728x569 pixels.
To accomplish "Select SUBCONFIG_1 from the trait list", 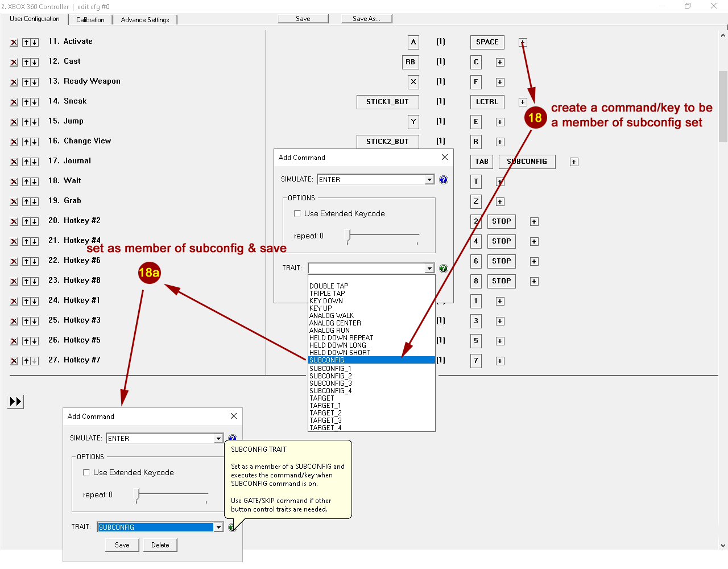I will 330,369.
